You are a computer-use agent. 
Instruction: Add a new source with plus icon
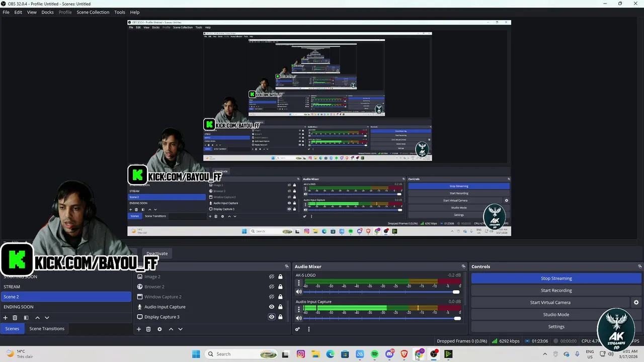[139, 329]
